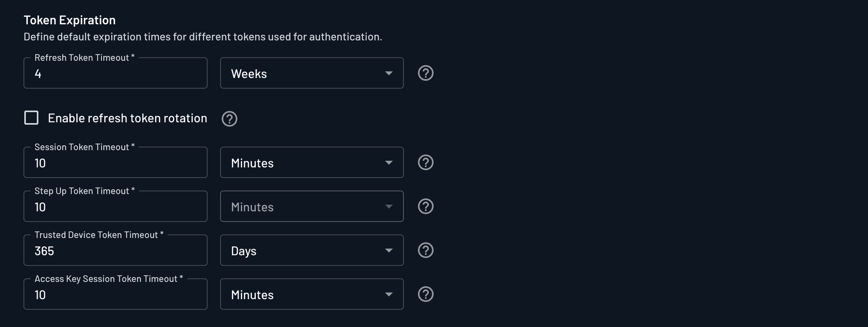The width and height of the screenshot is (868, 327).
Task: Click the Access Key Session Token Timeout input
Action: click(x=116, y=295)
